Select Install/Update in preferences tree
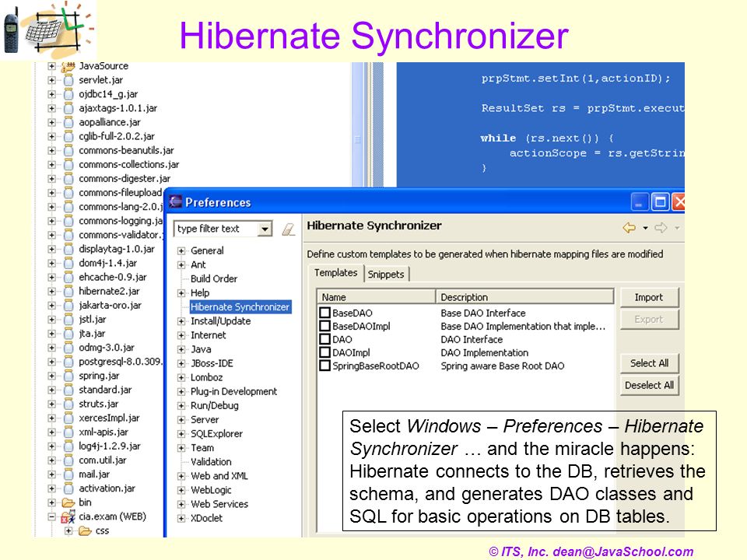This screenshot has width=747, height=560. [x=220, y=321]
